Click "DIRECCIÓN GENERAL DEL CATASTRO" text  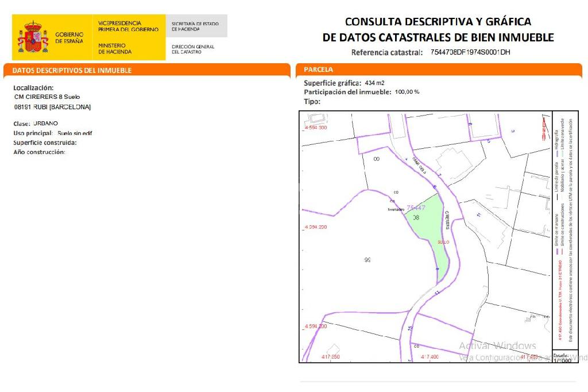click(x=193, y=49)
